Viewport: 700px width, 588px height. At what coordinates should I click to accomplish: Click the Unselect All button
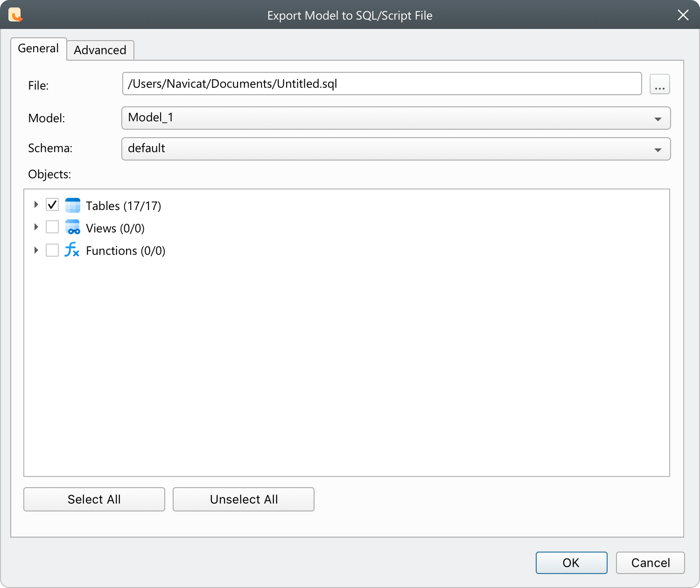point(244,499)
